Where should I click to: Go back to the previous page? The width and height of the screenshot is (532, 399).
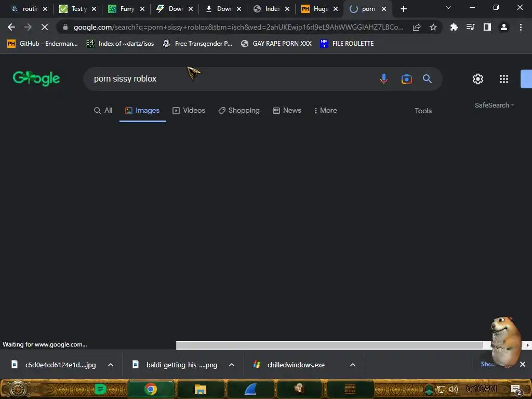tap(11, 27)
